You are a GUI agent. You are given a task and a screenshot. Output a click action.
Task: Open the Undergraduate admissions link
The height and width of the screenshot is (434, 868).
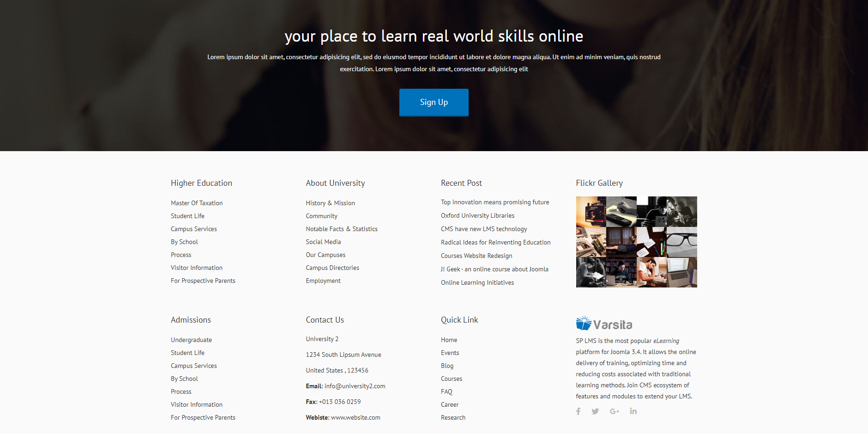[191, 340]
